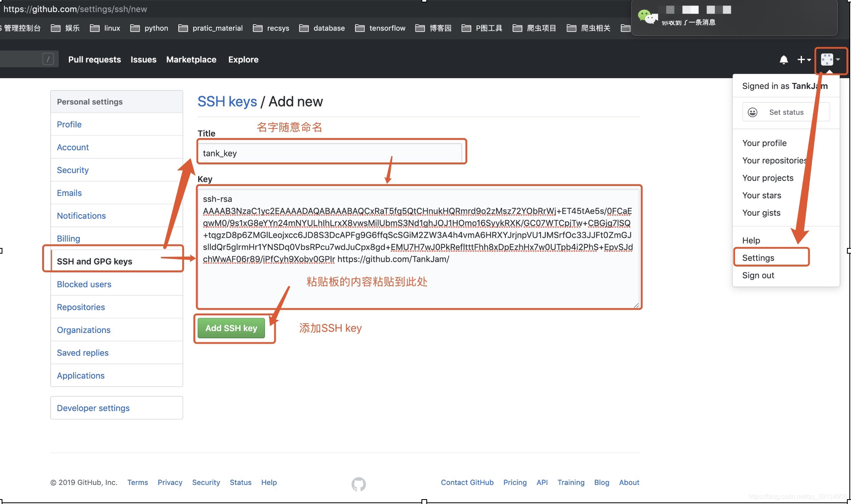Open Repositories settings in sidebar

pos(117,307)
